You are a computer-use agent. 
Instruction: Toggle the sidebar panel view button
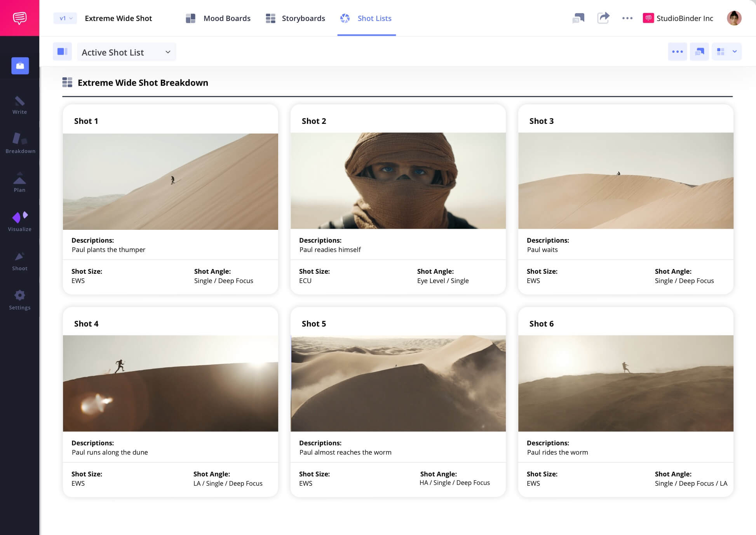pos(62,52)
